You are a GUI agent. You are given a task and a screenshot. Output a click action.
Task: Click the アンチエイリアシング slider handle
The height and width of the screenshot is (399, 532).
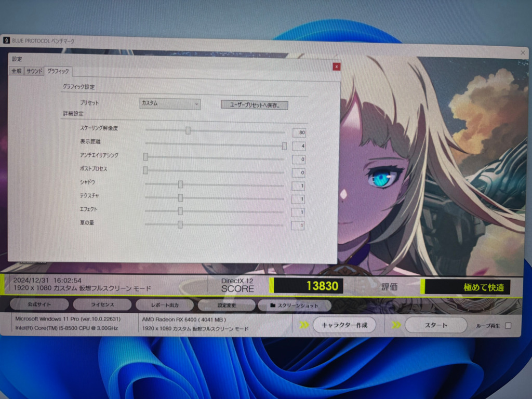click(145, 156)
